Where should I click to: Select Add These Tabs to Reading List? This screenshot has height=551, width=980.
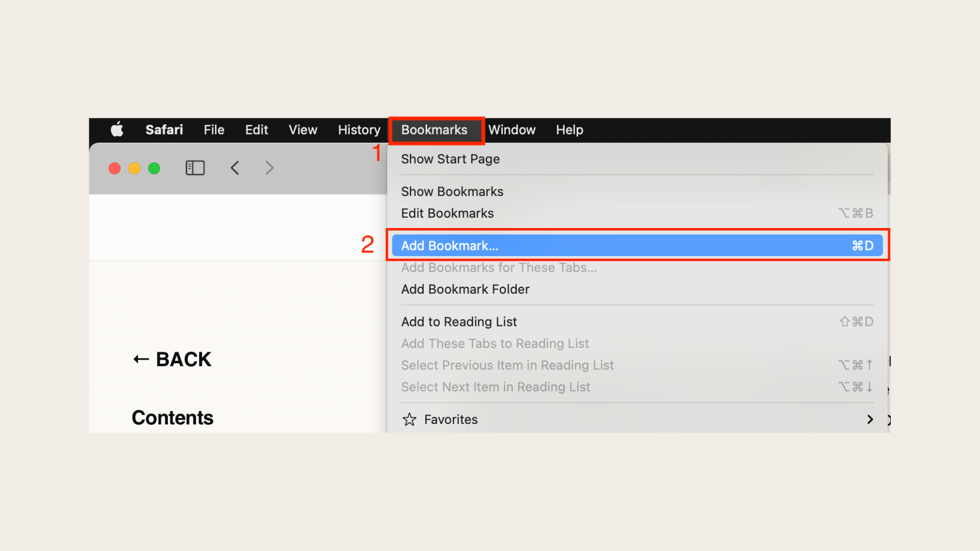pos(637,343)
